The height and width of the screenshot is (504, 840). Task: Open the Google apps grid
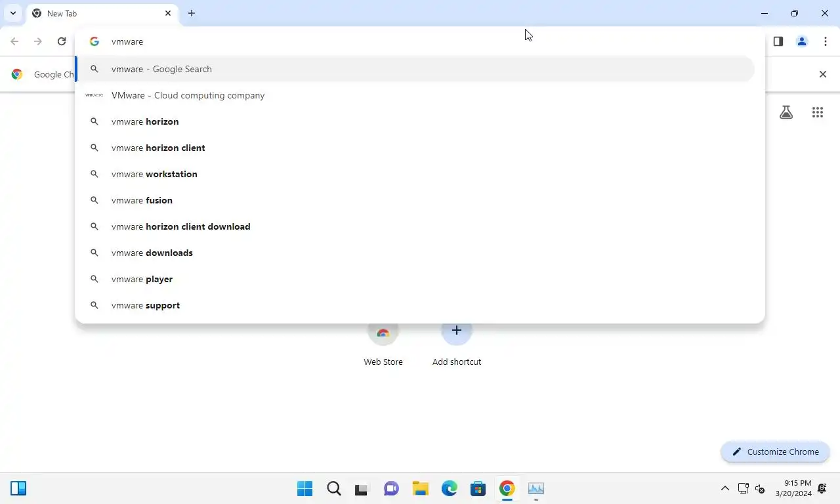pos(818,112)
